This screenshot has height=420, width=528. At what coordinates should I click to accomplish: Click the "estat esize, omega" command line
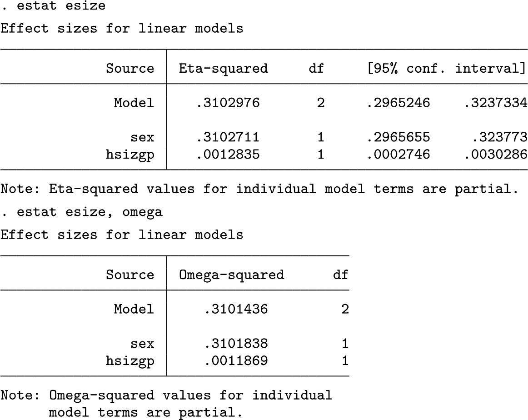pos(81,212)
